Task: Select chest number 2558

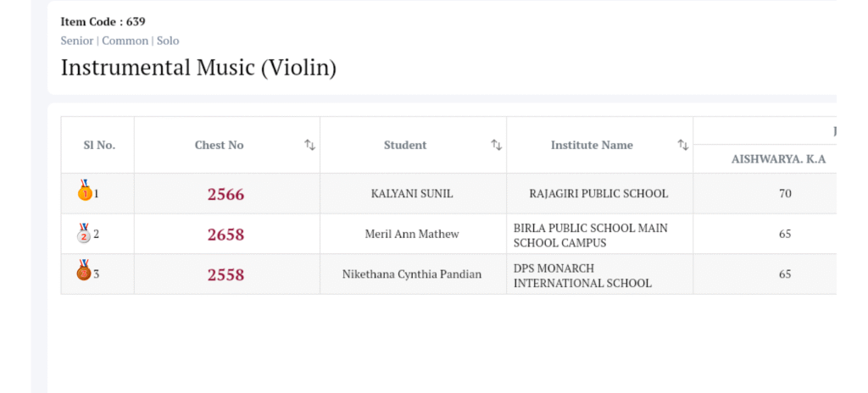Action: click(x=225, y=274)
